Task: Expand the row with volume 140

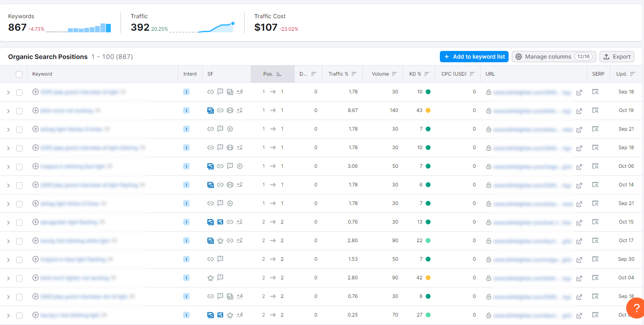Action: point(8,111)
